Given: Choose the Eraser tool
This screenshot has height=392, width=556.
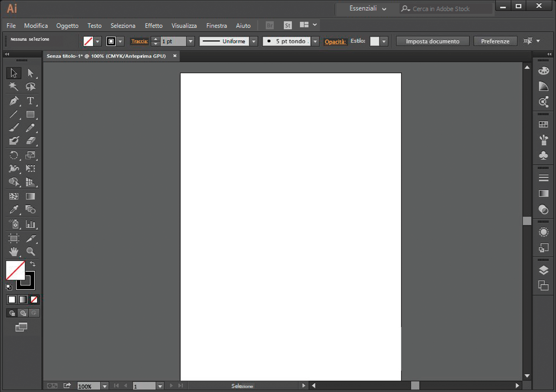Looking at the screenshot, I should click(x=30, y=141).
